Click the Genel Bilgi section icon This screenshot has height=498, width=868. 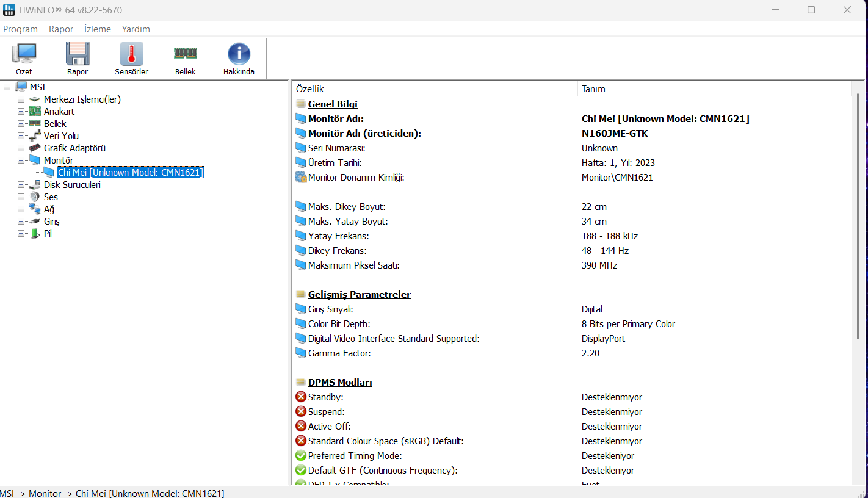coord(301,104)
